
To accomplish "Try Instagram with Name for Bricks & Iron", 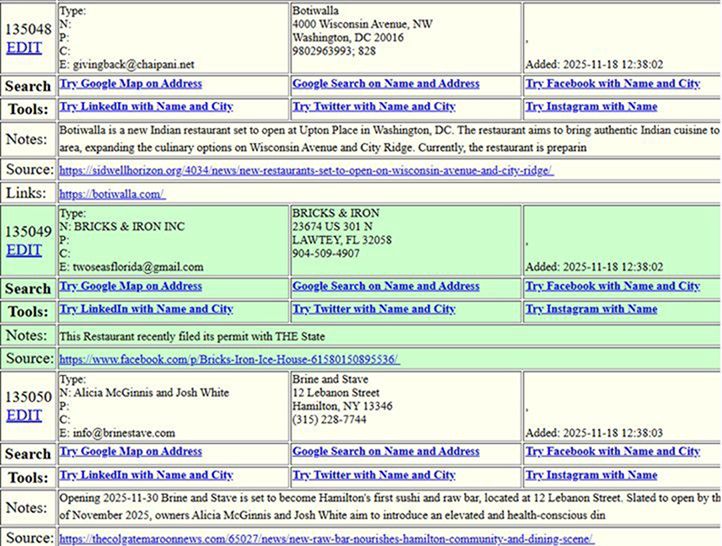I will click(x=592, y=309).
